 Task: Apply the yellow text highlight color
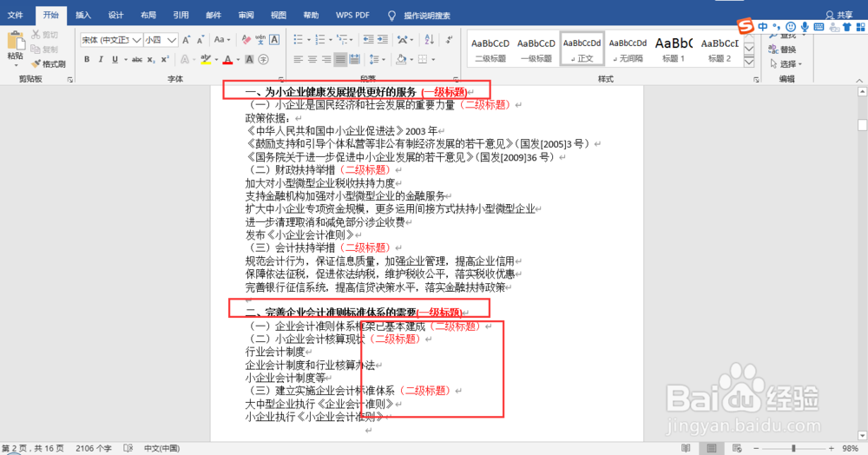point(206,59)
